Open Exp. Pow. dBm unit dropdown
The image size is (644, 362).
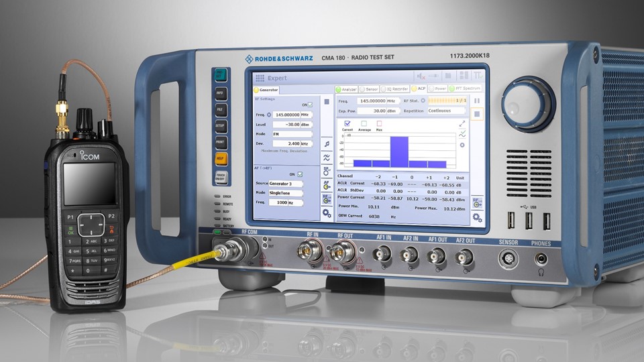tap(392, 111)
